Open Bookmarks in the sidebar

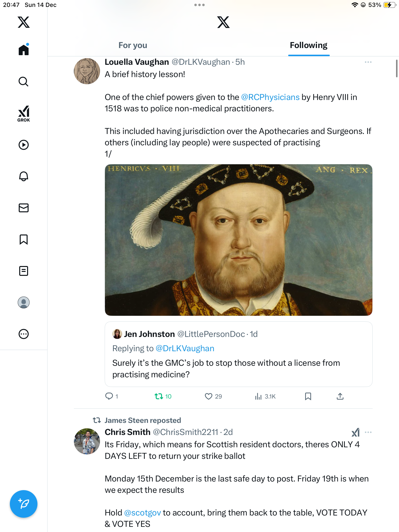(24, 239)
